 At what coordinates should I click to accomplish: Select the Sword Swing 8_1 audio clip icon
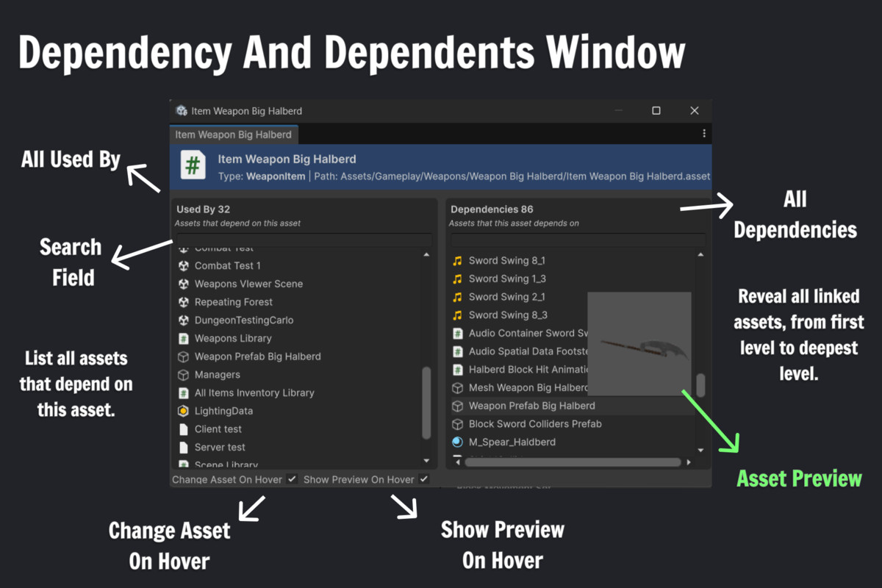(456, 260)
